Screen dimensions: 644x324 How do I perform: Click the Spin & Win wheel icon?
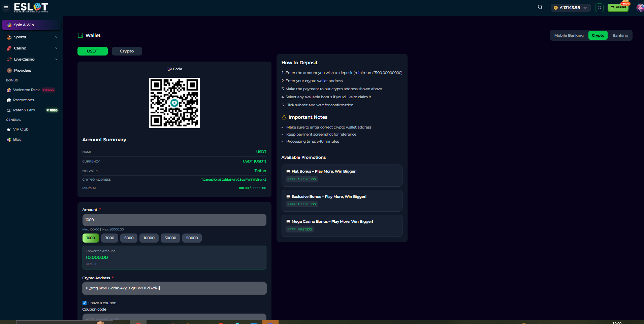tap(9, 25)
